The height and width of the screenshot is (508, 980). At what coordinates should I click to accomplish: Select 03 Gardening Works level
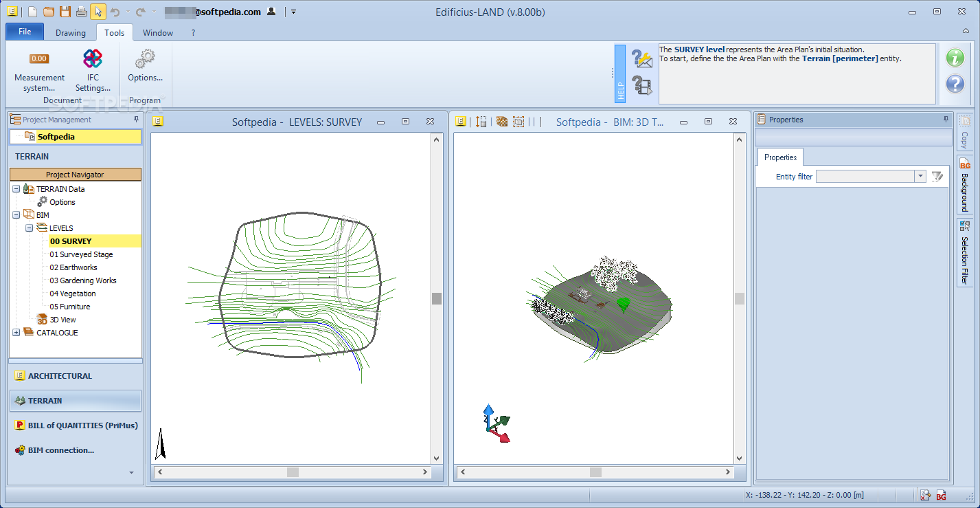[x=83, y=280]
